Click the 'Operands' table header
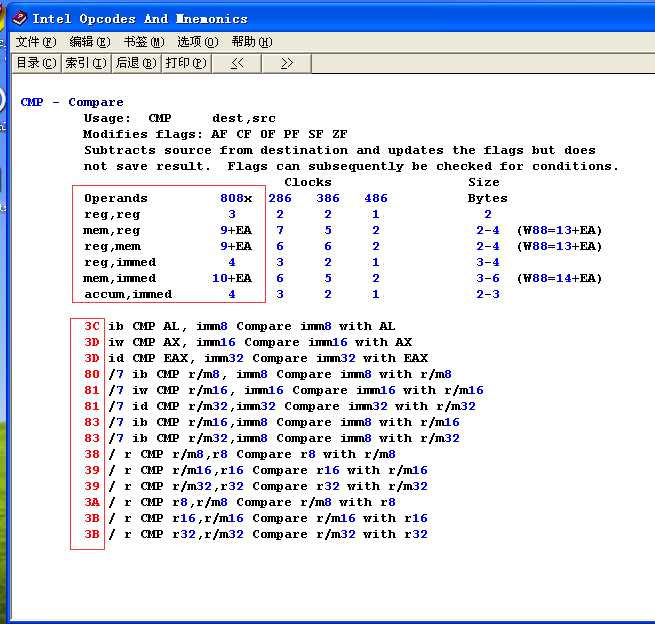This screenshot has width=655, height=624. click(116, 198)
